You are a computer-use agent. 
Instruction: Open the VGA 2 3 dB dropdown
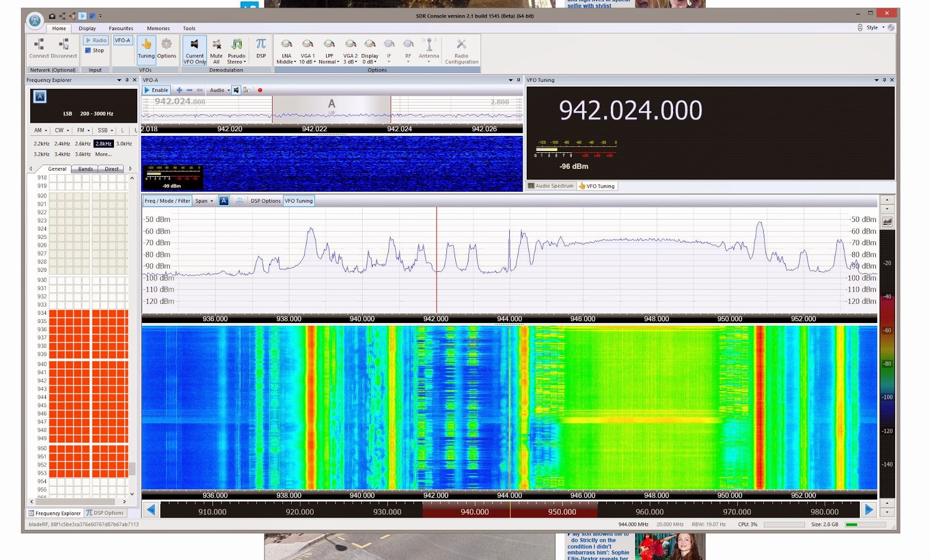pos(350,51)
